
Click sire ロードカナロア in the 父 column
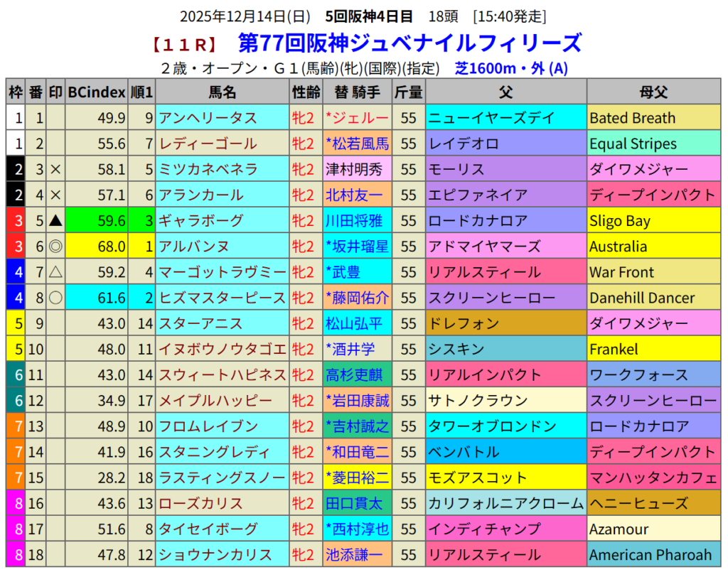tap(469, 221)
